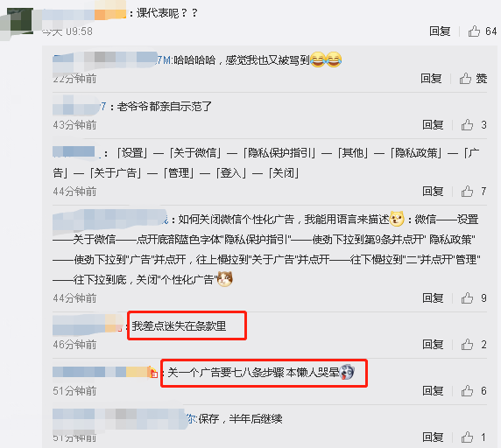Reply to the top 课代表呢 comment
Screen dimensions: 501x448
pos(440,31)
